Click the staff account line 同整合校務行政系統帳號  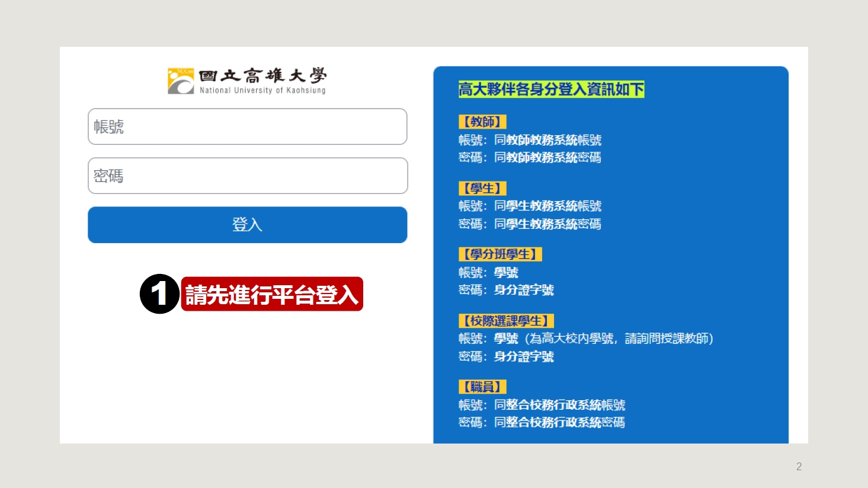coord(559,405)
